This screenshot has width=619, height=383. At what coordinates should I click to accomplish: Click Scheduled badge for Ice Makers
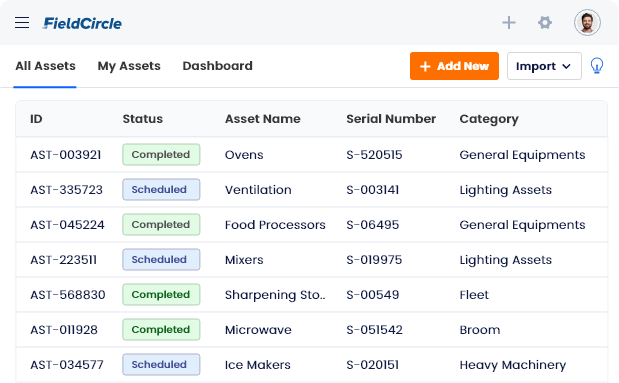(161, 364)
